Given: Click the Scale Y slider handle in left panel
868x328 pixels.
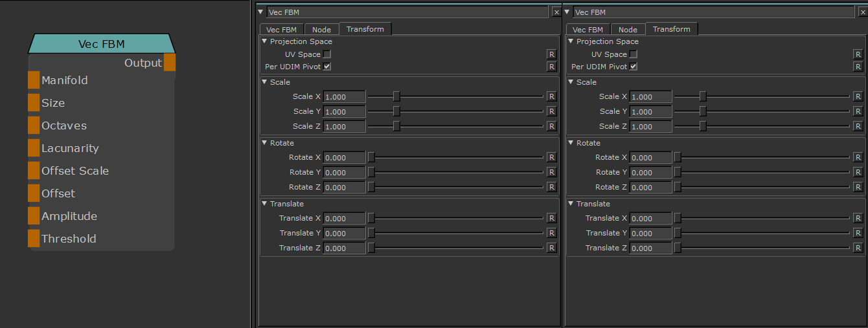Looking at the screenshot, I should pyautogui.click(x=396, y=111).
